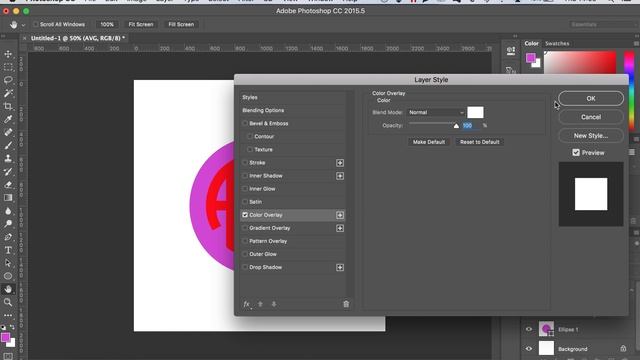The width and height of the screenshot is (640, 360).
Task: Click Make Default button
Action: [x=429, y=142]
